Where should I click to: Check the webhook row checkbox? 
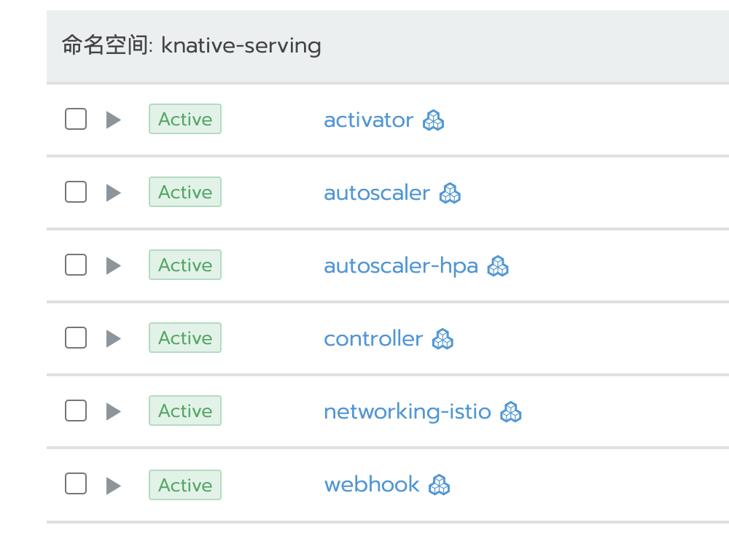(76, 483)
